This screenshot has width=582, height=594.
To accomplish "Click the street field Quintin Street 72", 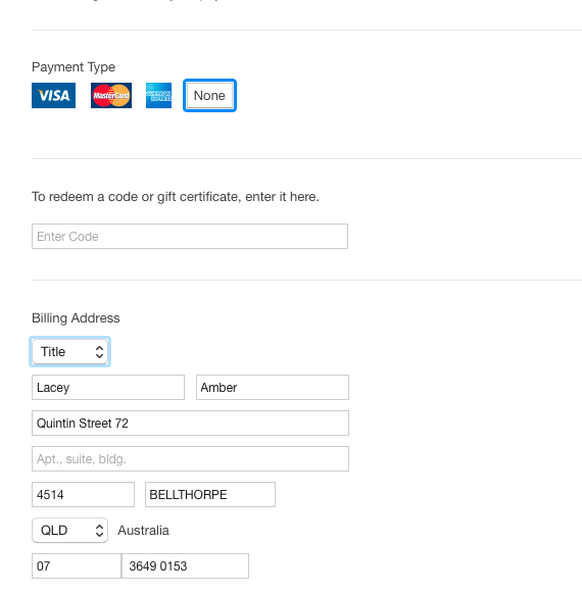I will [x=190, y=423].
